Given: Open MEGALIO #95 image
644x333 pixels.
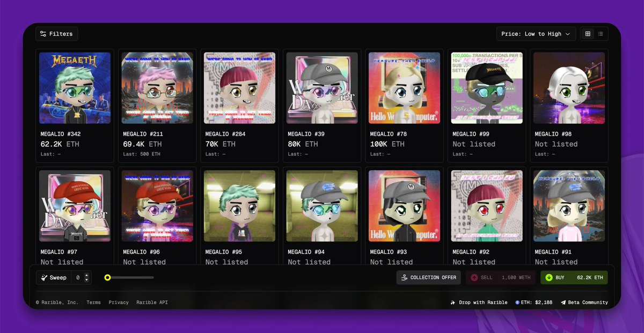Looking at the screenshot, I should (x=240, y=206).
